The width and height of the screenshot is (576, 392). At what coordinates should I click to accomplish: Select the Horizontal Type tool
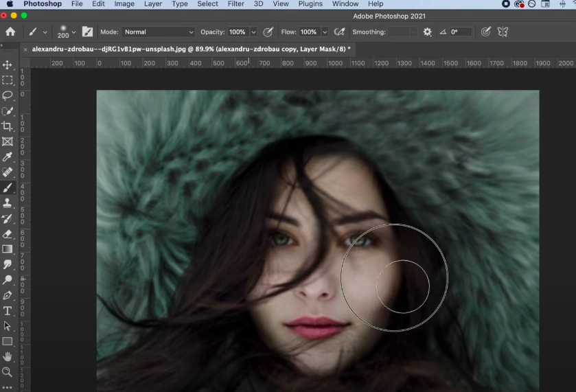8,311
